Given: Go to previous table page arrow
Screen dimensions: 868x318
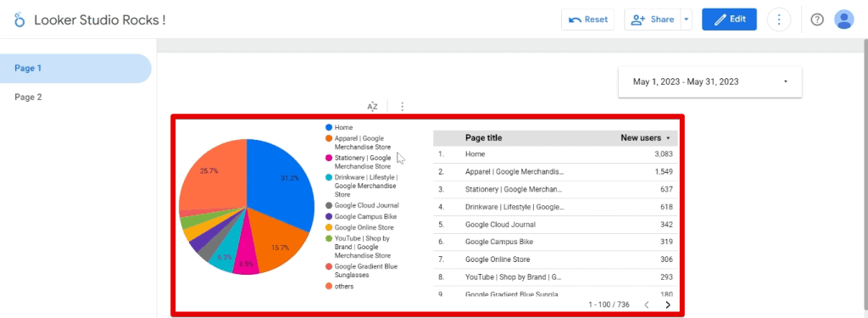Looking at the screenshot, I should tap(646, 304).
